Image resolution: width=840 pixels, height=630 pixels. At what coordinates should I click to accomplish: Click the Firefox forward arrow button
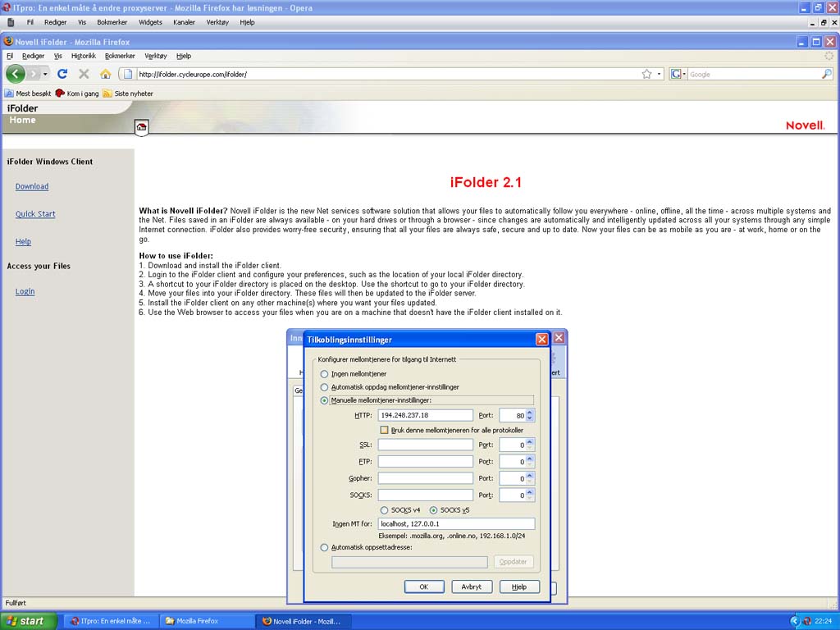coord(33,74)
